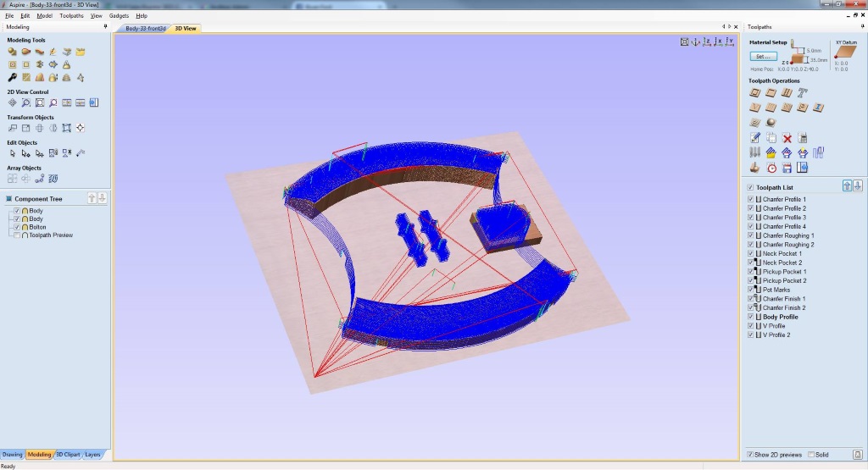Open the Toolpaths menu
868x470 pixels.
pos(71,15)
